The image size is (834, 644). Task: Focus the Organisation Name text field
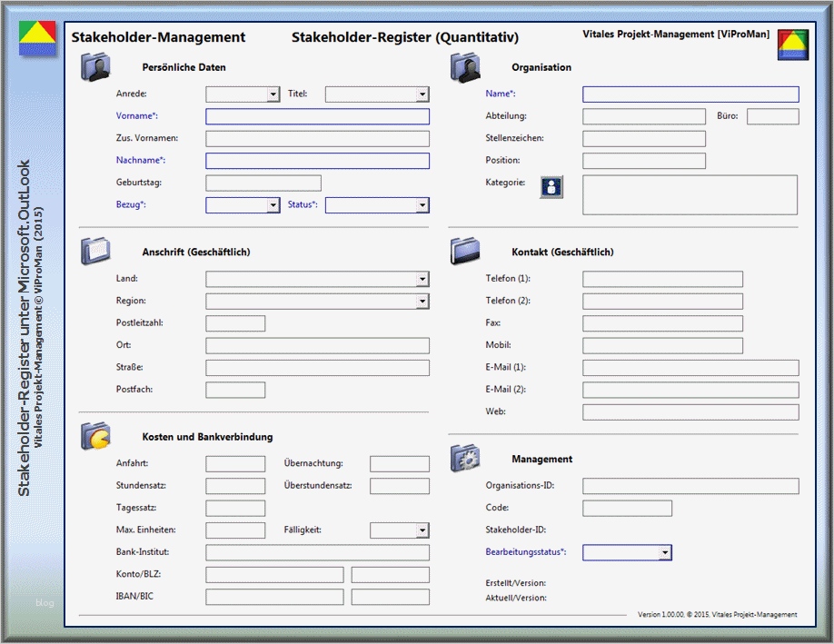(x=690, y=94)
